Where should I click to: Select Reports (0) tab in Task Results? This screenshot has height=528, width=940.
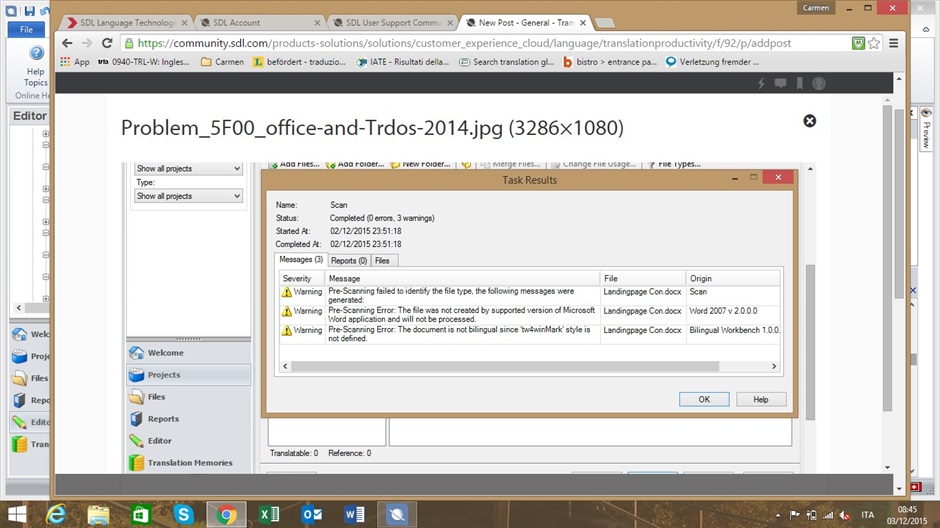(x=349, y=261)
